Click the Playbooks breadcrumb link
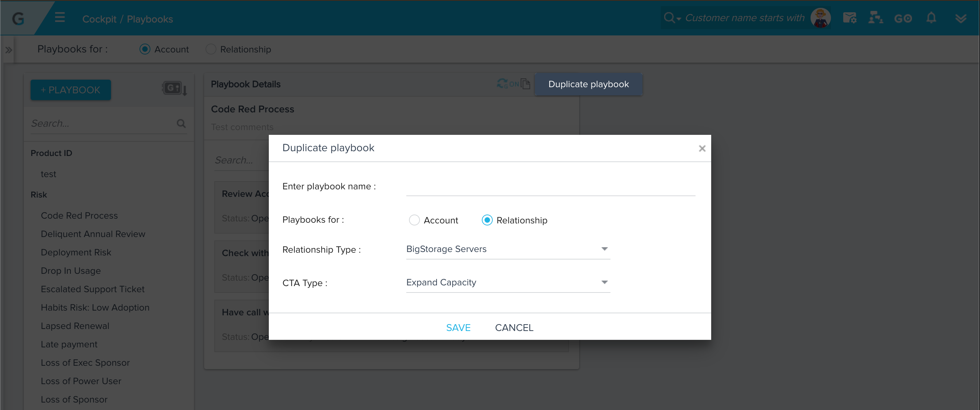The image size is (980, 410). click(x=149, y=19)
